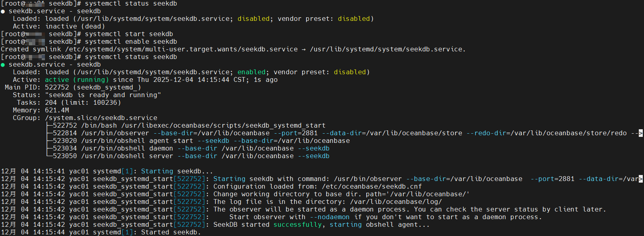Image resolution: width=644 pixels, height=236 pixels.
Task: Click the green active status dot
Action: [3, 65]
